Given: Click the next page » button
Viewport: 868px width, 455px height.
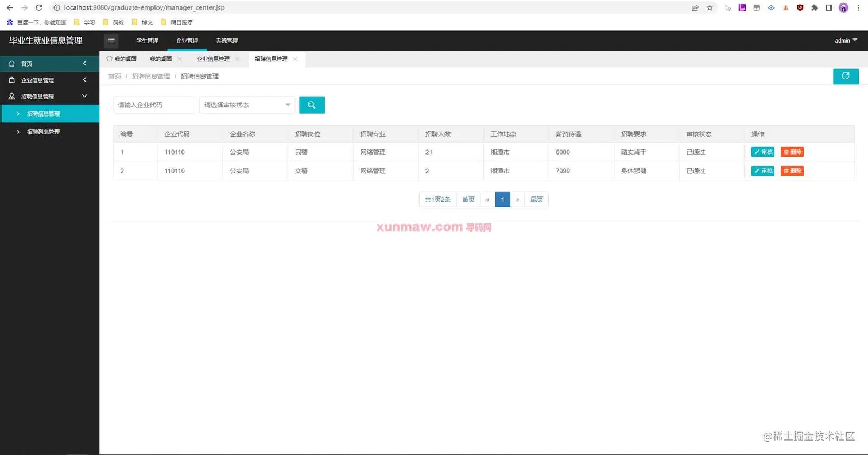Looking at the screenshot, I should pyautogui.click(x=517, y=199).
